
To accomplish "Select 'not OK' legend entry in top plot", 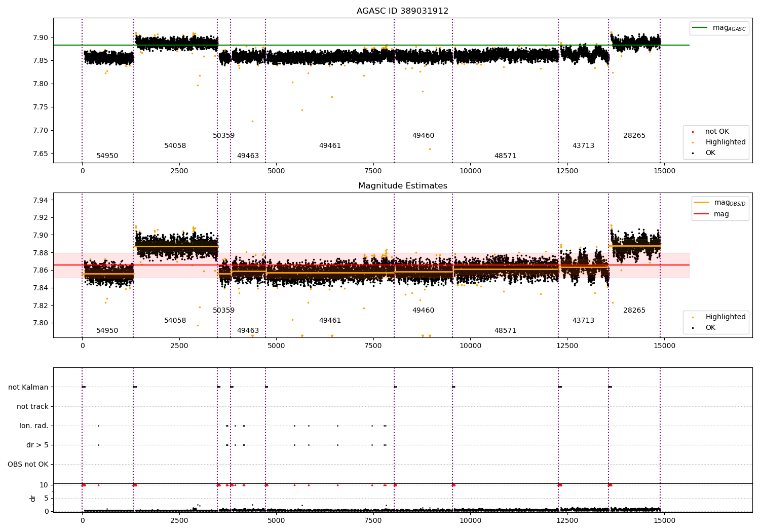I will click(x=717, y=131).
